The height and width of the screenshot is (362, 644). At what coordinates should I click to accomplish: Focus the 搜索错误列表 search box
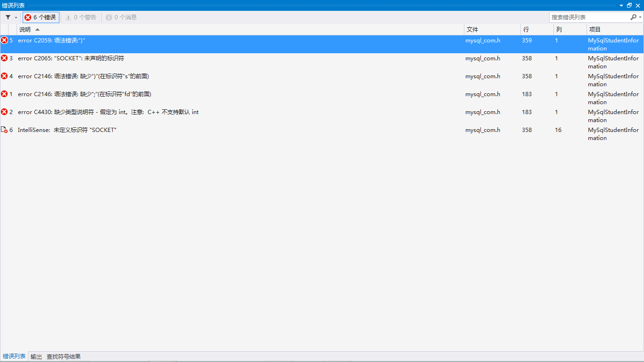589,17
